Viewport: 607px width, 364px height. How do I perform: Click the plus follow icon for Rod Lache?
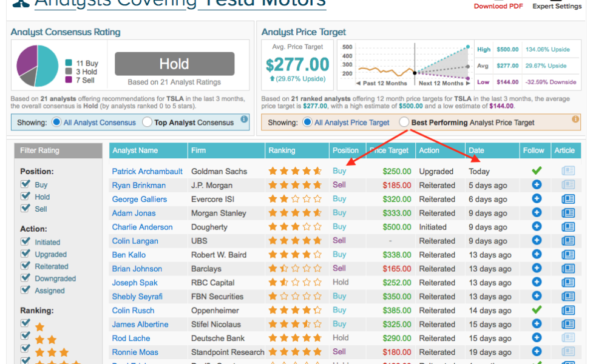(x=537, y=338)
